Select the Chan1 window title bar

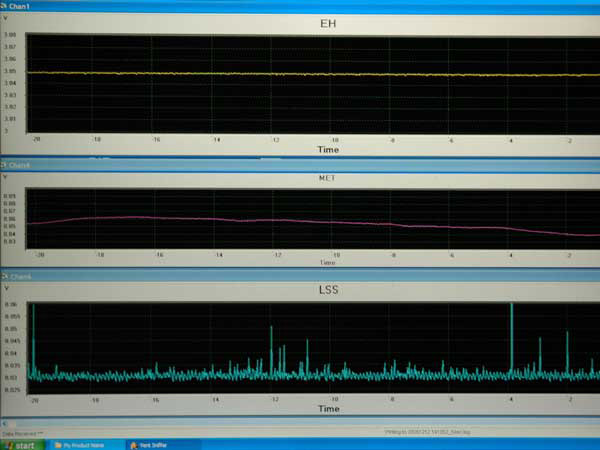pyautogui.click(x=300, y=7)
